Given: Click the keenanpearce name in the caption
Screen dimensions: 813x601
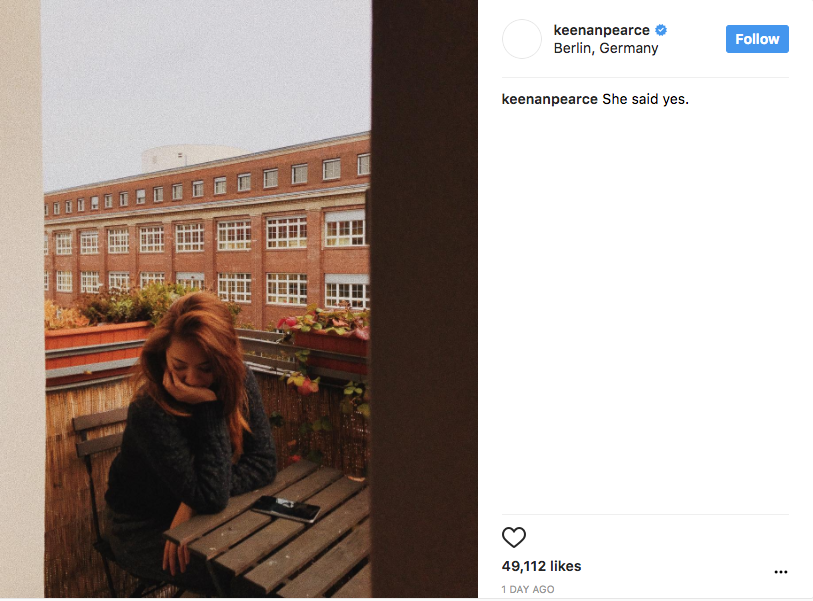Looking at the screenshot, I should (550, 99).
